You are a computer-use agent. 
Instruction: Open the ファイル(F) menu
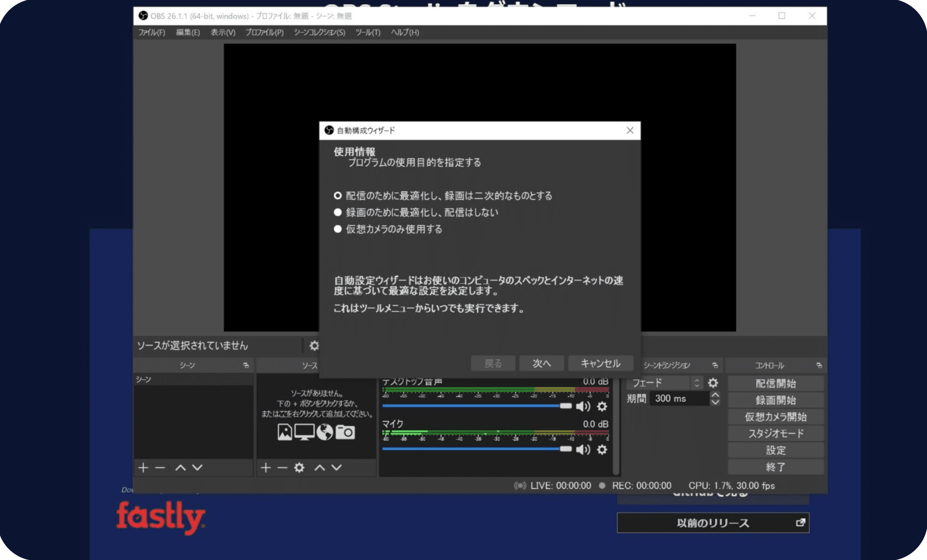pyautogui.click(x=152, y=32)
